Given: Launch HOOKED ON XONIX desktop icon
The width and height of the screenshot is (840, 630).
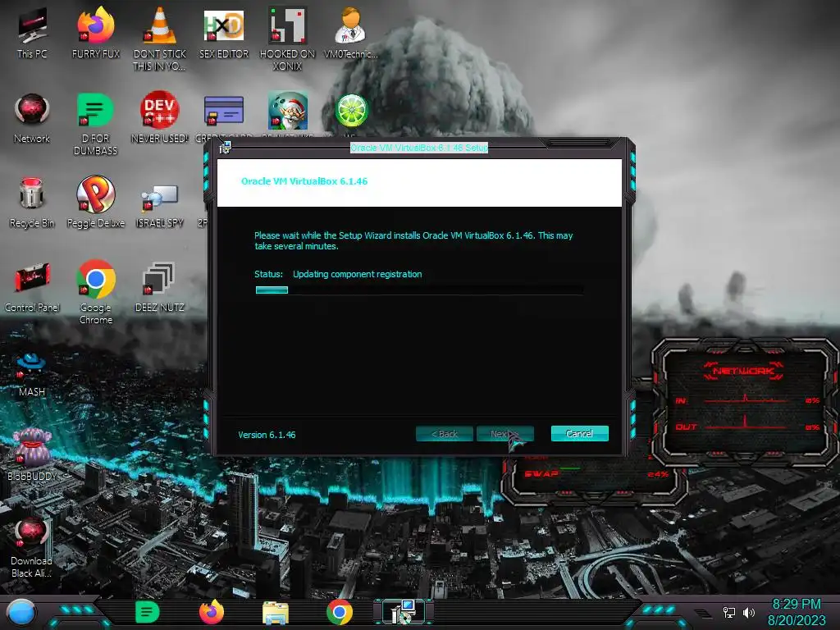Looking at the screenshot, I should pyautogui.click(x=288, y=39).
